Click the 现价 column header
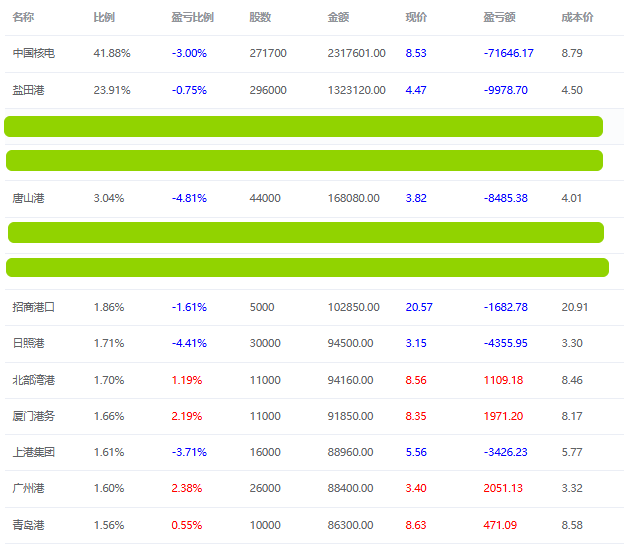 click(x=416, y=17)
